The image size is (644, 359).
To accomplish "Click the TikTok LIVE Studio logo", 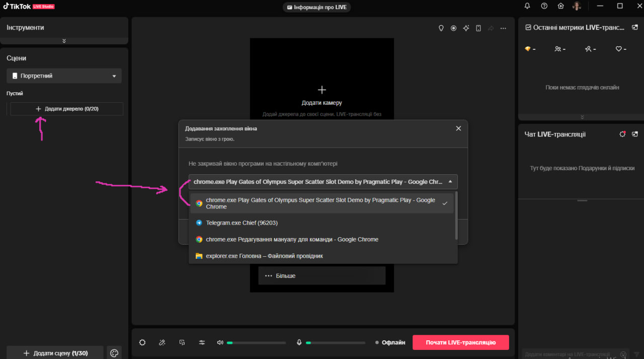I will point(28,7).
